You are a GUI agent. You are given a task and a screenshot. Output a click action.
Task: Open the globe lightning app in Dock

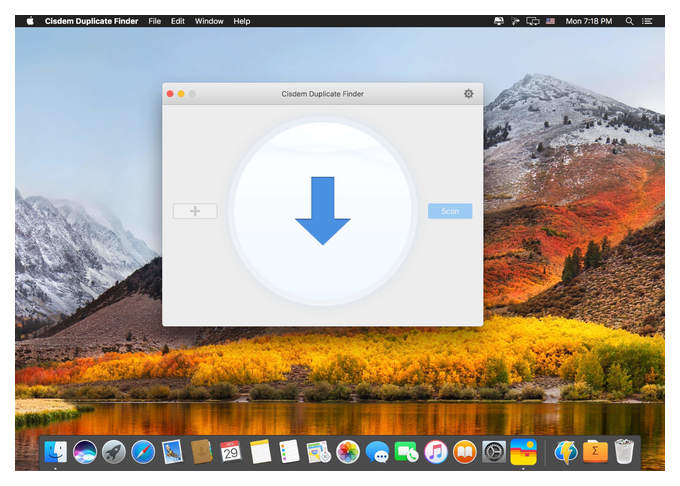coord(566,452)
